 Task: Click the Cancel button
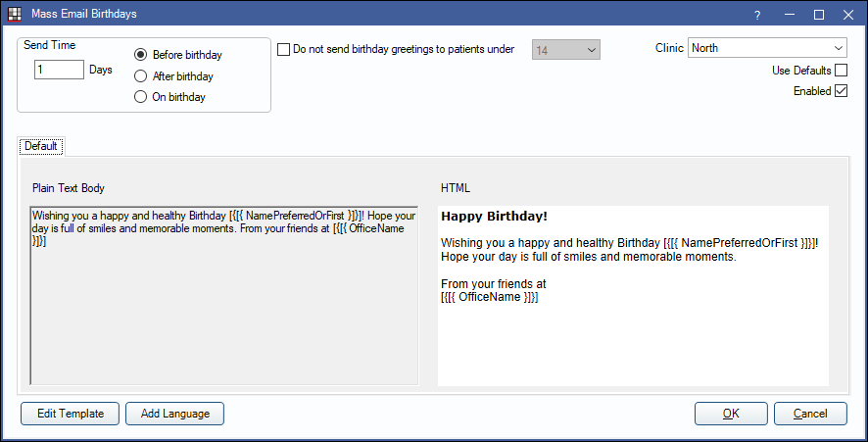click(810, 414)
